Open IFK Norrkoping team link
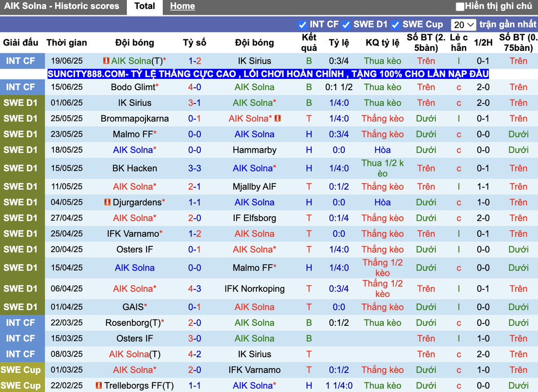This screenshot has width=538, height=392. (254, 289)
